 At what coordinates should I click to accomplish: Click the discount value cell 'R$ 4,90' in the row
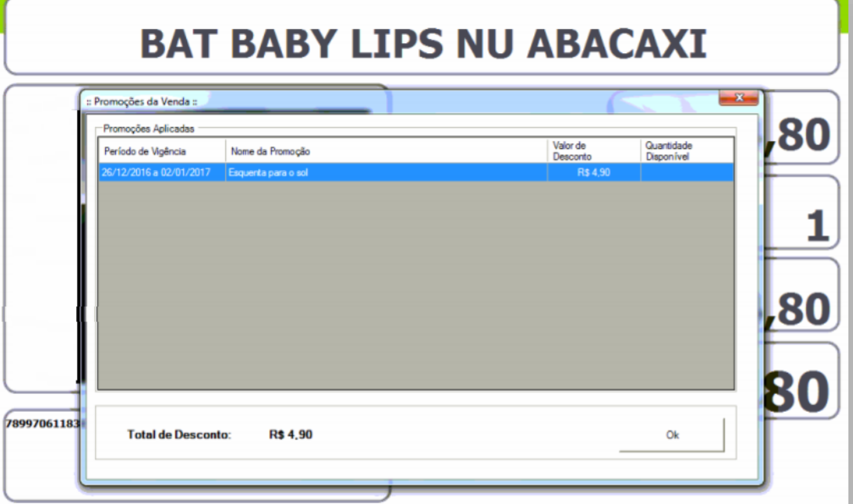pyautogui.click(x=593, y=173)
